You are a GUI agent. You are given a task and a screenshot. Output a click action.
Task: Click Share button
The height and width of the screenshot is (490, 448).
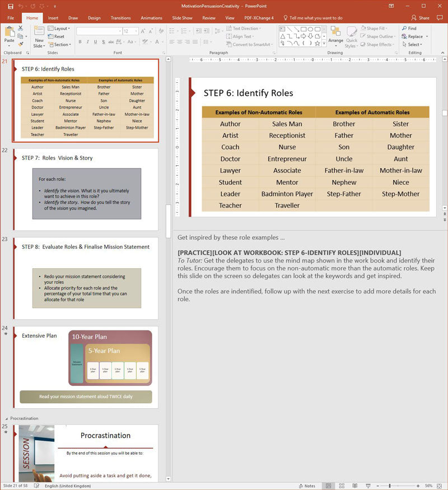click(x=420, y=18)
